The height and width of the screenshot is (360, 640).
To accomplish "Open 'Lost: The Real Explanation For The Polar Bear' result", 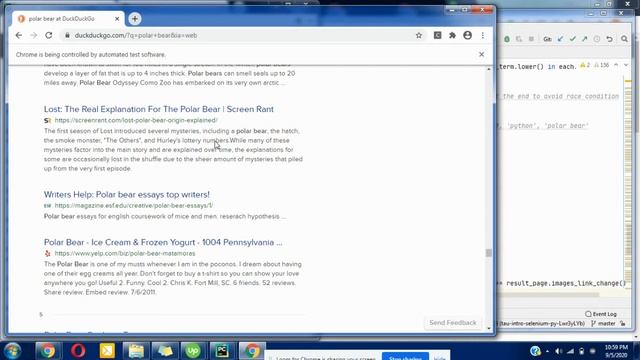I will click(x=159, y=109).
